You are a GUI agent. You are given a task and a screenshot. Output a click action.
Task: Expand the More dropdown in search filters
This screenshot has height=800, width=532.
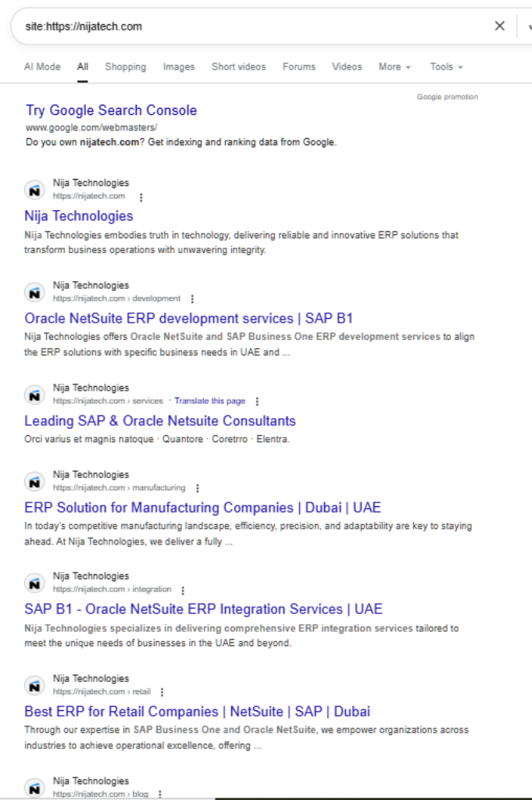[395, 67]
